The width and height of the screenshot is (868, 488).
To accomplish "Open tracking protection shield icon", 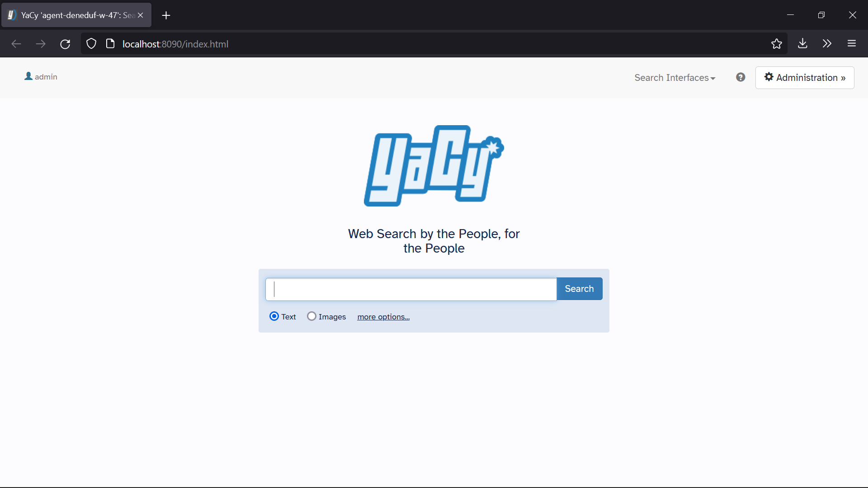I will click(91, 44).
